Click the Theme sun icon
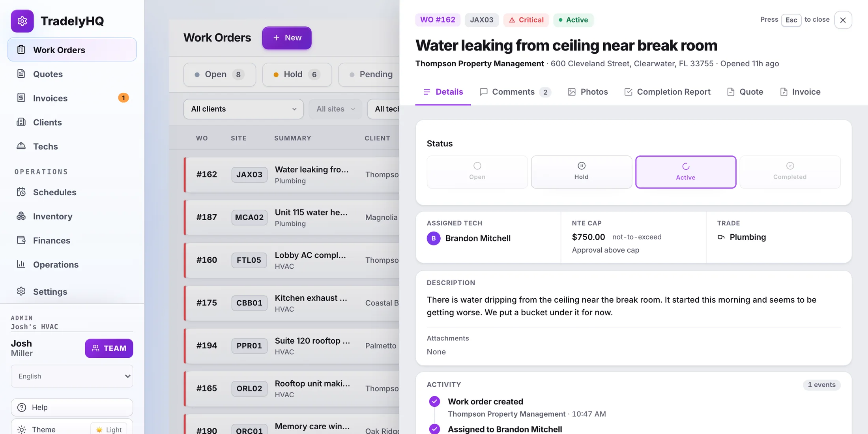868x434 pixels. (x=22, y=429)
